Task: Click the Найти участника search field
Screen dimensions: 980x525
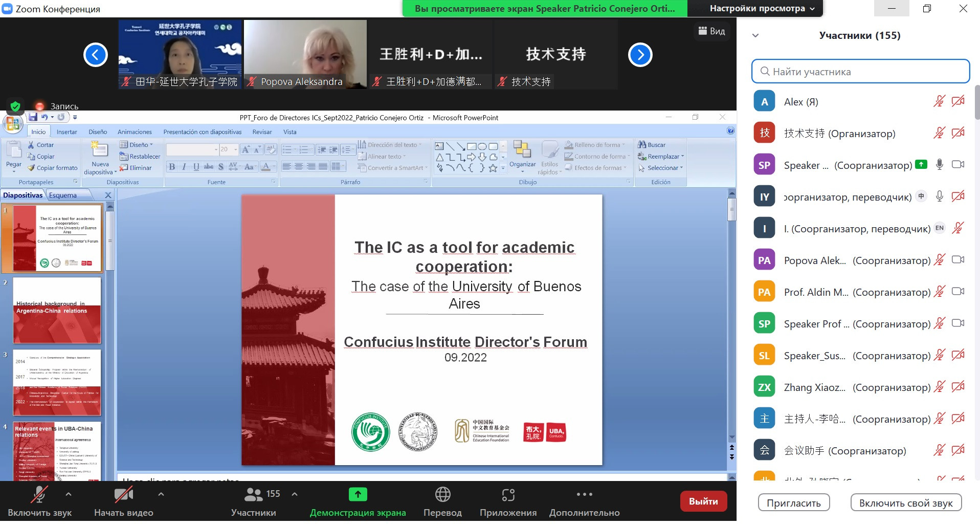Action: coord(860,72)
